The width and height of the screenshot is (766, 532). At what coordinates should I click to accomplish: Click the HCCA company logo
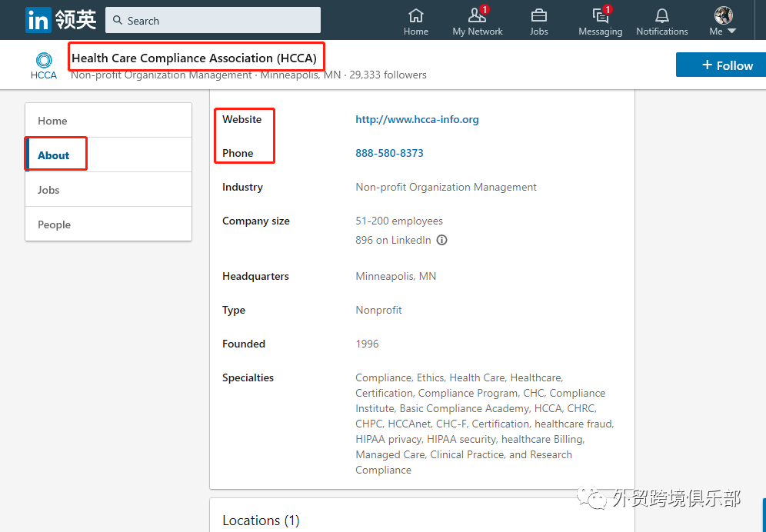tap(44, 65)
